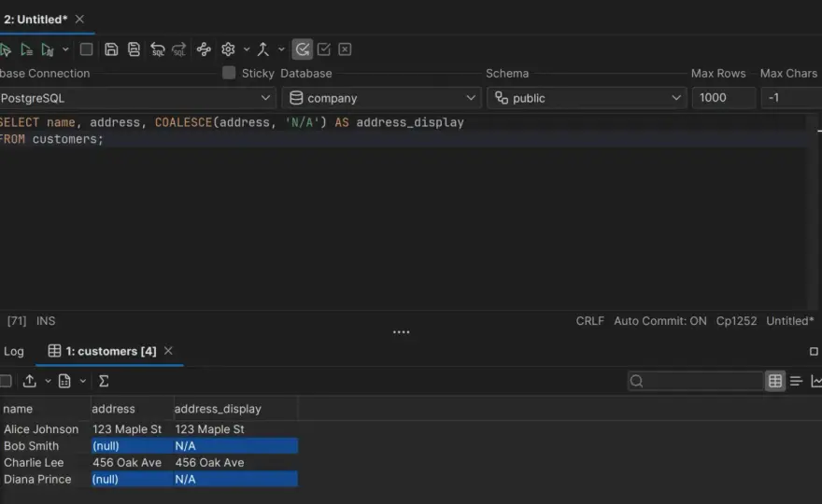Viewport: 822px width, 504px height.
Task: Click Auto Commit: ON in status bar
Action: (x=660, y=321)
